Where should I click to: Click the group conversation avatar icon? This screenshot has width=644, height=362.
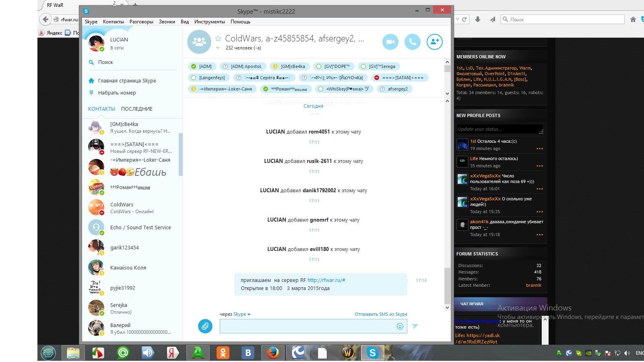click(x=199, y=42)
